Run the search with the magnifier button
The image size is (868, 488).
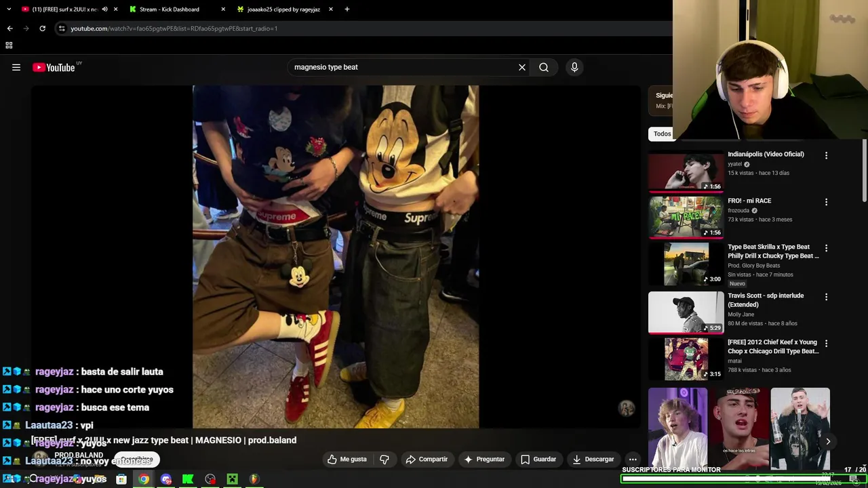pos(544,67)
